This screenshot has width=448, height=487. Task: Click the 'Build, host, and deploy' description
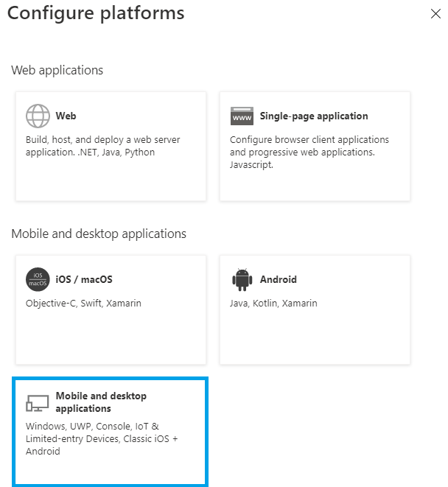coord(102,146)
